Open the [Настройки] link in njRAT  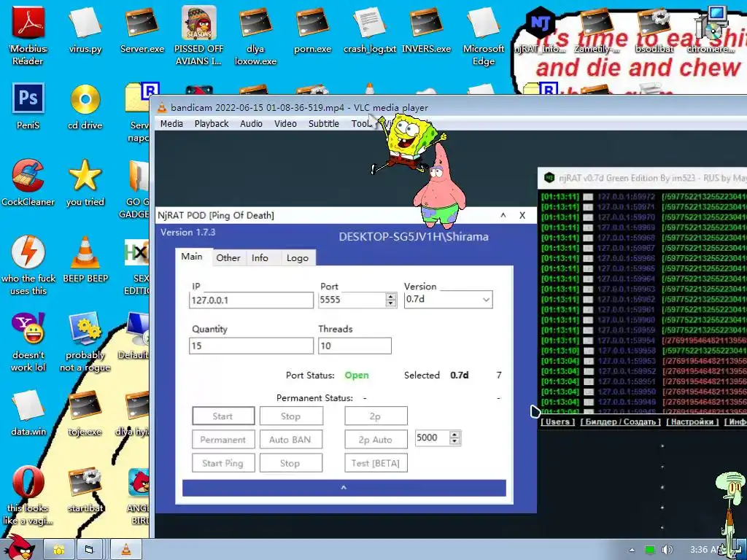point(692,421)
